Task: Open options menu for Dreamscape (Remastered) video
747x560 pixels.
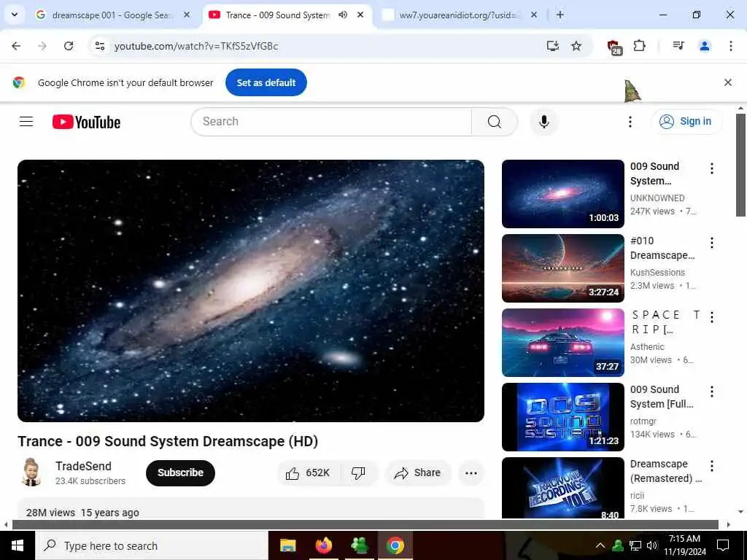Action: (x=712, y=466)
